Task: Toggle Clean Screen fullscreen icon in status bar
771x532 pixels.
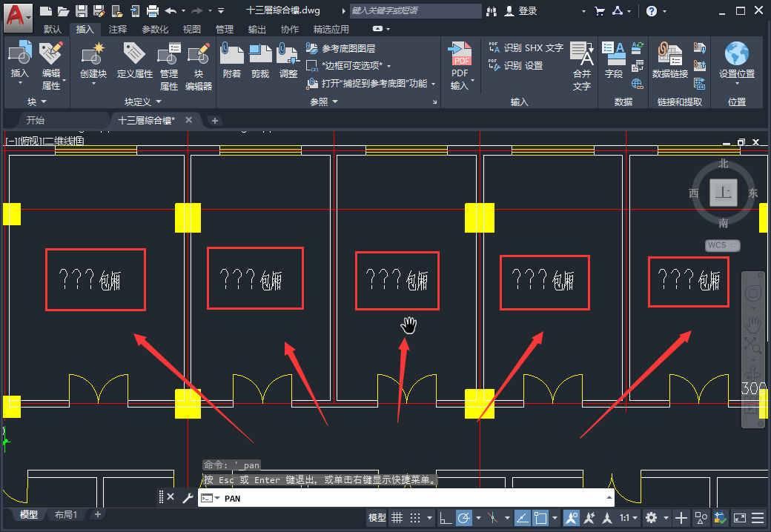Action: click(x=740, y=518)
